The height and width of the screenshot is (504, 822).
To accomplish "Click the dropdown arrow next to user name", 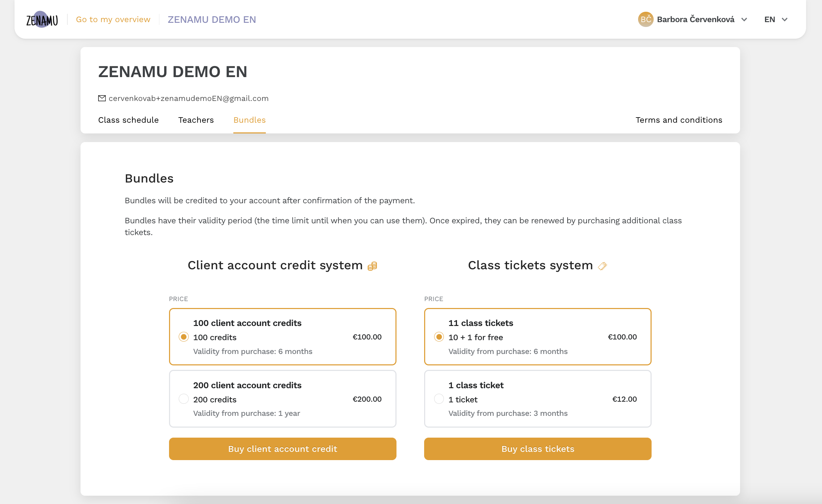I will pyautogui.click(x=745, y=19).
